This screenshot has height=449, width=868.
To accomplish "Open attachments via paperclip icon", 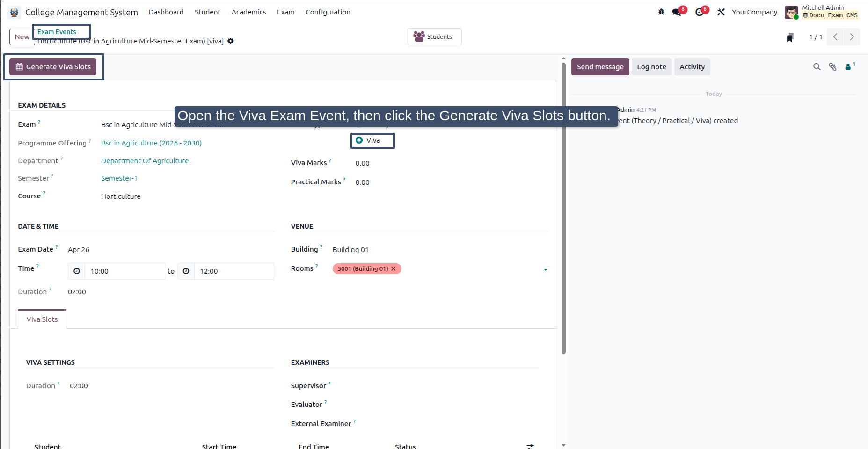I will coord(832,67).
